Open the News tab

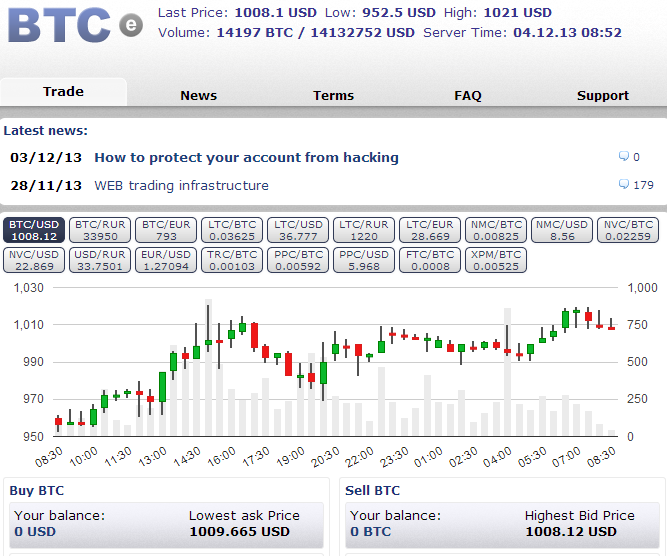[x=198, y=95]
